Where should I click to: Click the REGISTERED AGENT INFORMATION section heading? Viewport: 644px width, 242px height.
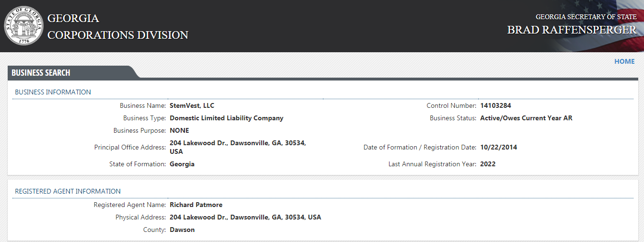(x=68, y=191)
